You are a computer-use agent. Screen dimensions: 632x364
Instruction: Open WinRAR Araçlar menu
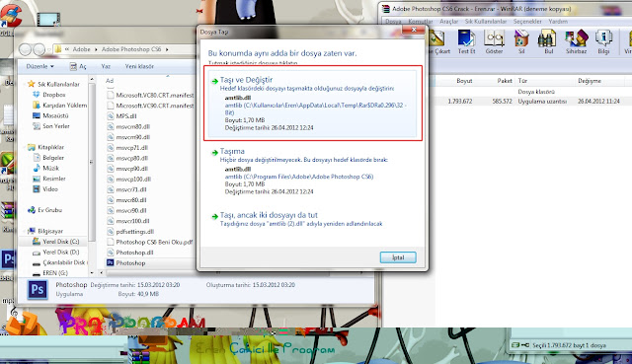click(x=448, y=22)
